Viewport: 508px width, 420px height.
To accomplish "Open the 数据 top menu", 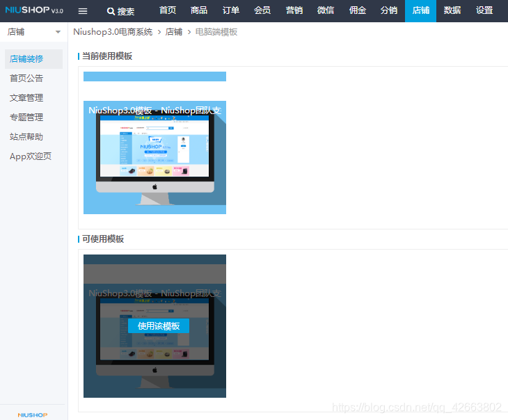I will point(452,10).
